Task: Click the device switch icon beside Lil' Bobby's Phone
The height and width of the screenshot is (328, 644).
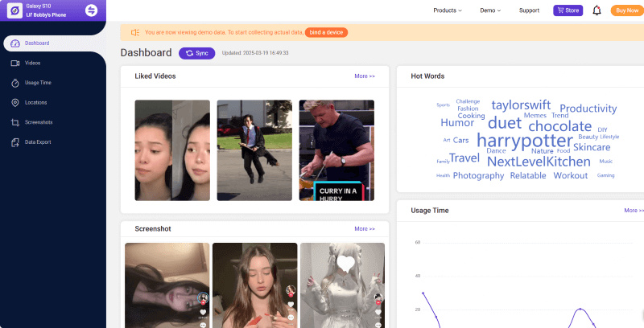Action: pyautogui.click(x=91, y=10)
